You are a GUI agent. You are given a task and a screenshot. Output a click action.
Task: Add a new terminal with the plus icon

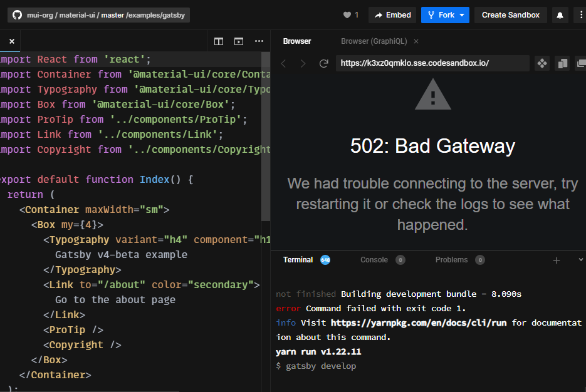tap(557, 259)
